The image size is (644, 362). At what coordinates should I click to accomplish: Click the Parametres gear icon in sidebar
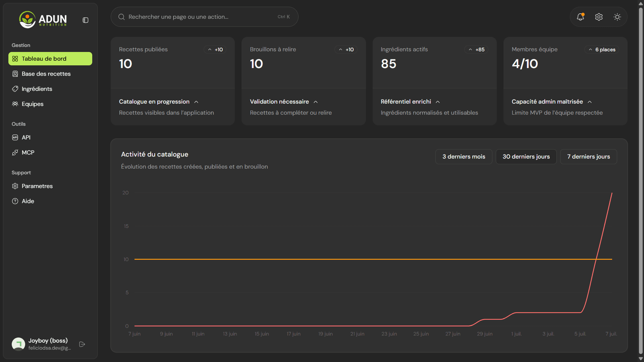[15, 186]
